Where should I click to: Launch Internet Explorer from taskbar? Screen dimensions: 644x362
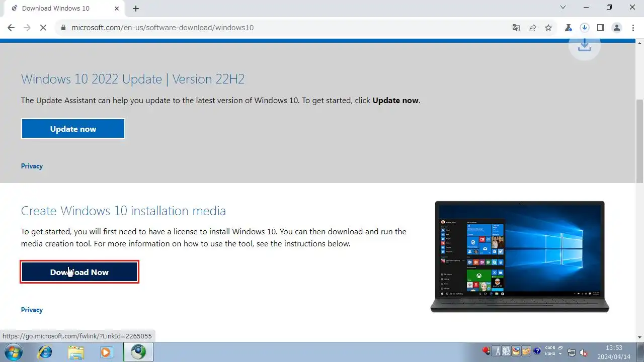tap(45, 352)
